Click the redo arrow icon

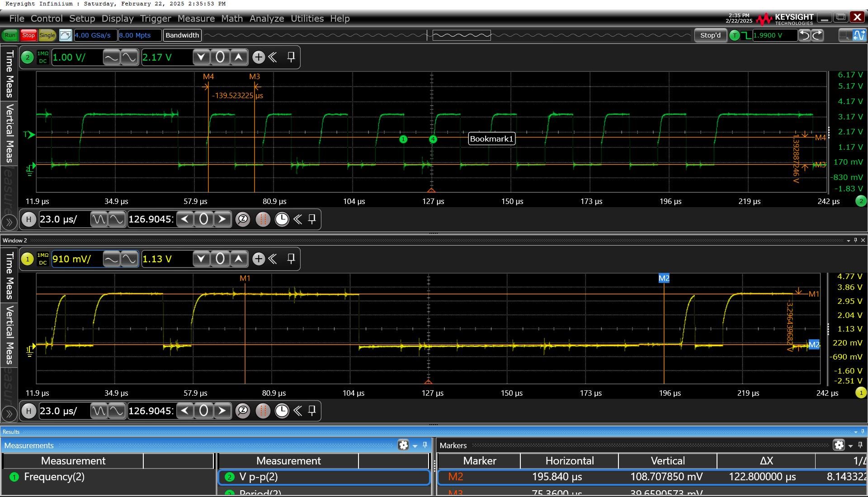817,35
